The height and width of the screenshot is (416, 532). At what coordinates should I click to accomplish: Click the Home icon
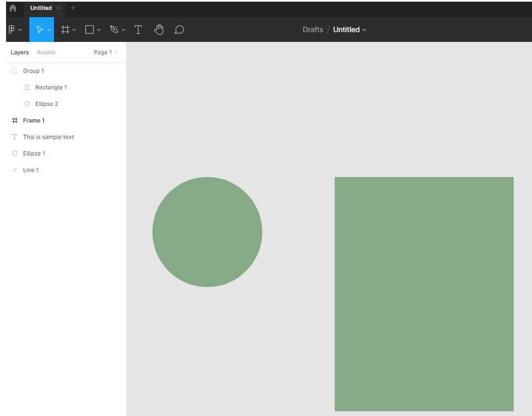pyautogui.click(x=13, y=8)
